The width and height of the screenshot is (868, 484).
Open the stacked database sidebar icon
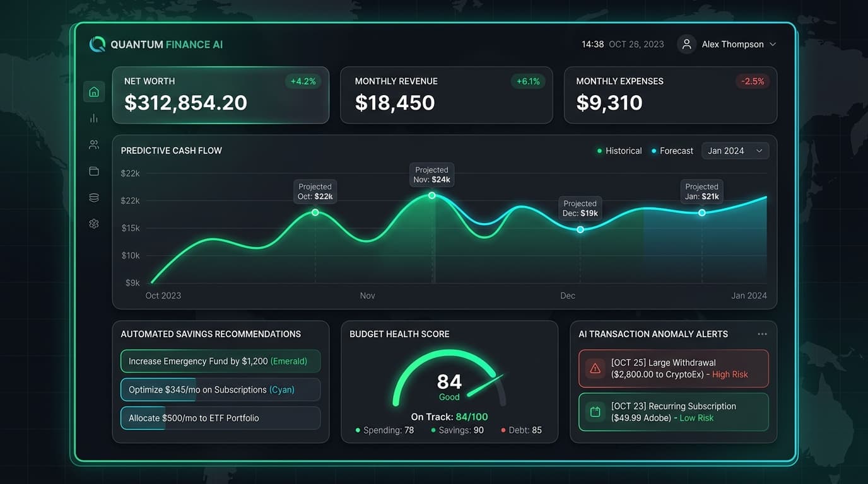point(94,198)
